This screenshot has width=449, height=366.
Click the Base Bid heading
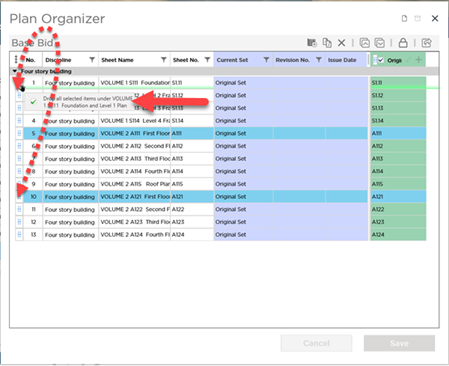click(32, 43)
